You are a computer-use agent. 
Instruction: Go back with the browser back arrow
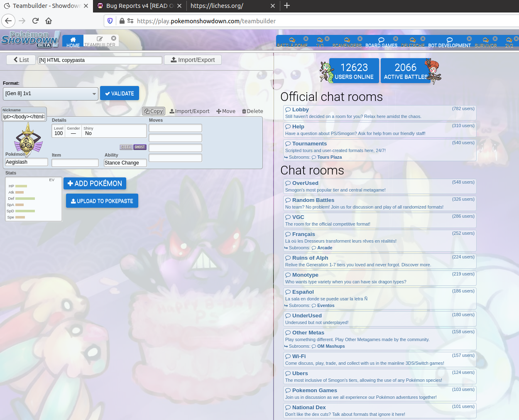tap(9, 21)
